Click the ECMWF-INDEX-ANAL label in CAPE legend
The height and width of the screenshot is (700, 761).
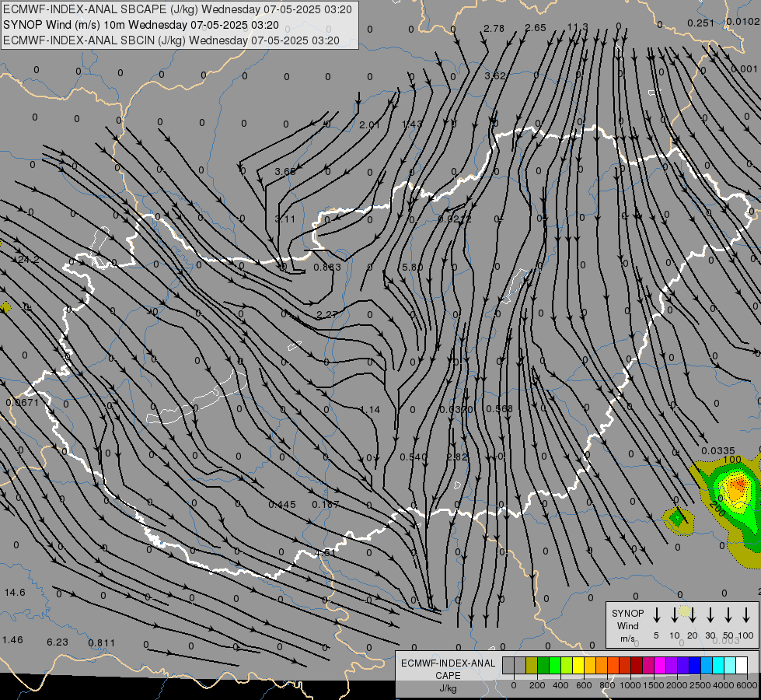point(448,663)
